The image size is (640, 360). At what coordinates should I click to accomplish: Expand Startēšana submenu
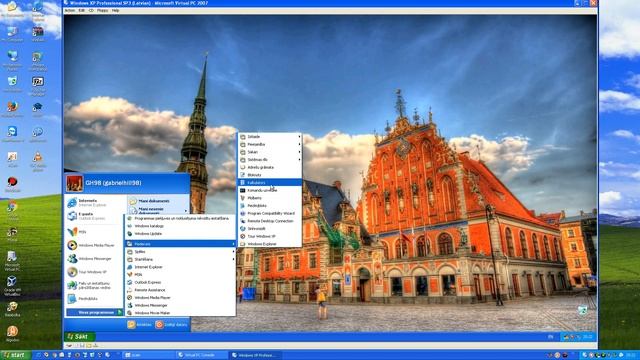(180, 259)
